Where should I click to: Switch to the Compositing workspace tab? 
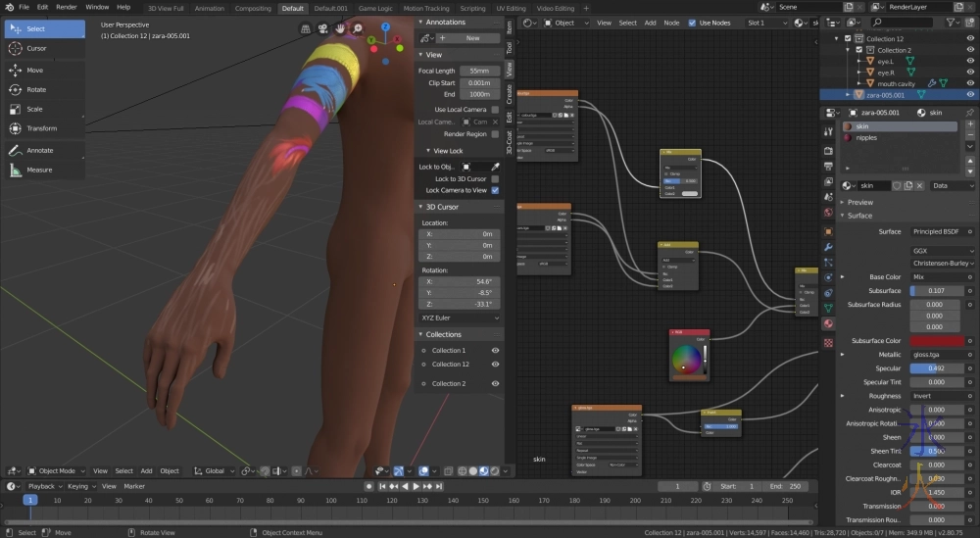tap(253, 8)
